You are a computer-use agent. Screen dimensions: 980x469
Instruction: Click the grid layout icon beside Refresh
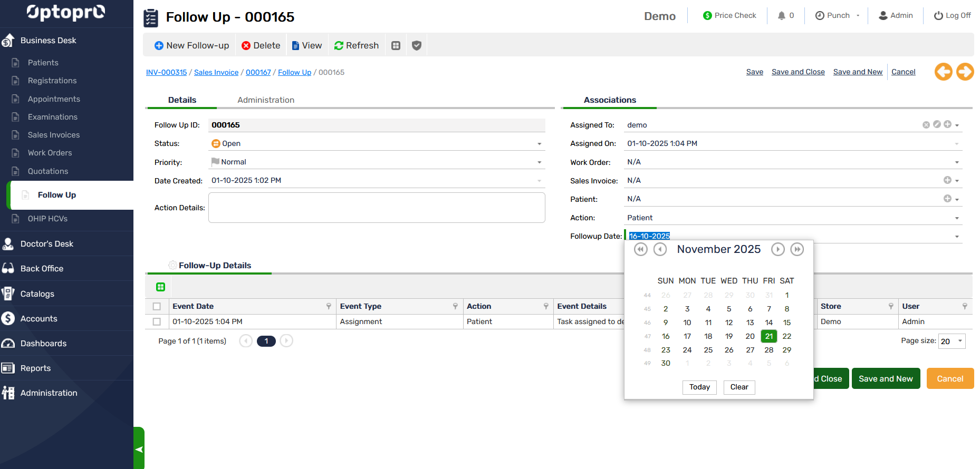396,46
